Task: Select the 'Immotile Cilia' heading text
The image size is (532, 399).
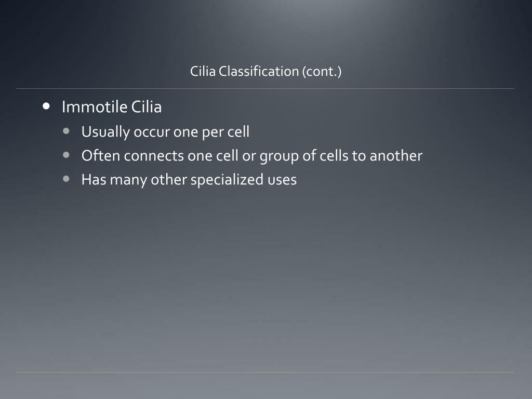Action: (x=112, y=107)
